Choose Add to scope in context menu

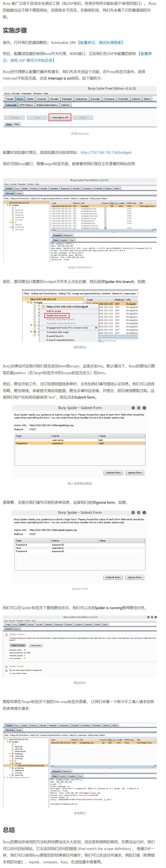click(x=54, y=311)
